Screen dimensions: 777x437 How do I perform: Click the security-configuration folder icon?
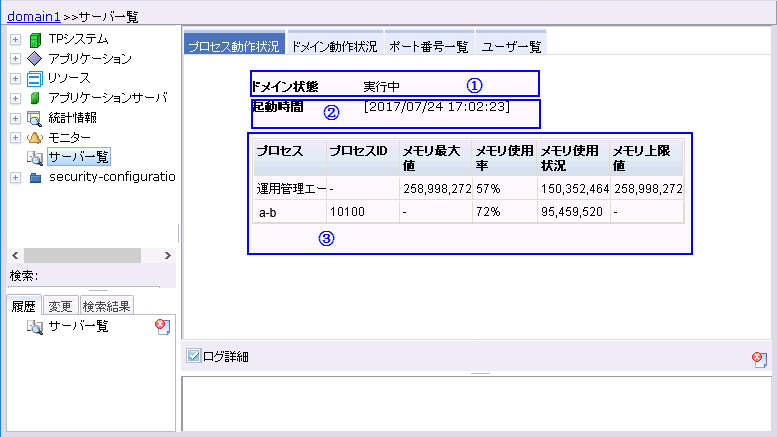[35, 177]
